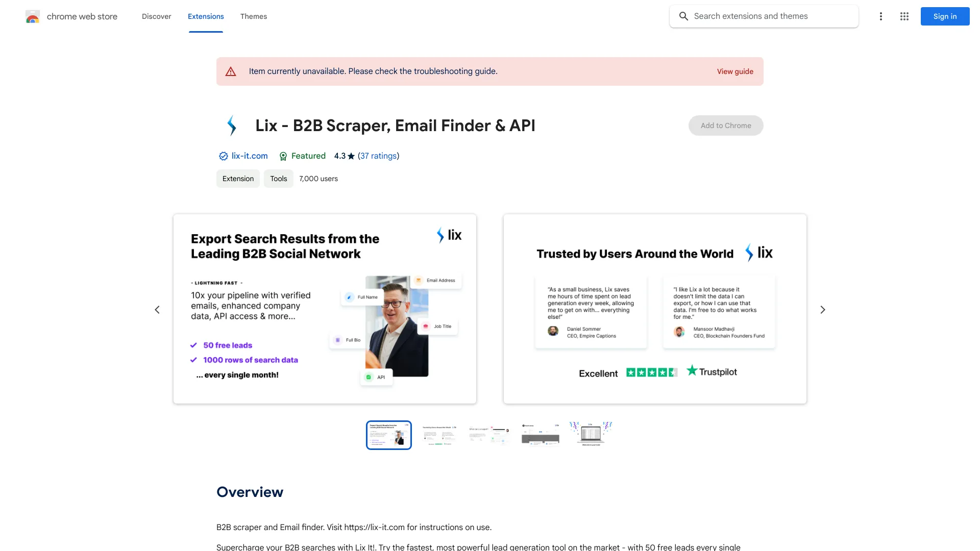Image resolution: width=980 pixels, height=551 pixels.
Task: Click the Chrome Web Store rainbow icon
Action: 32,16
